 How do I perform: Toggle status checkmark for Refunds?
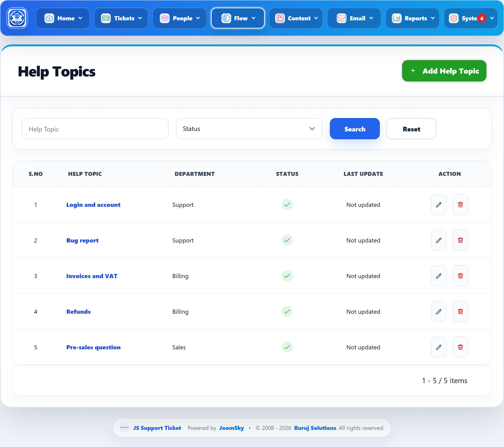click(287, 312)
